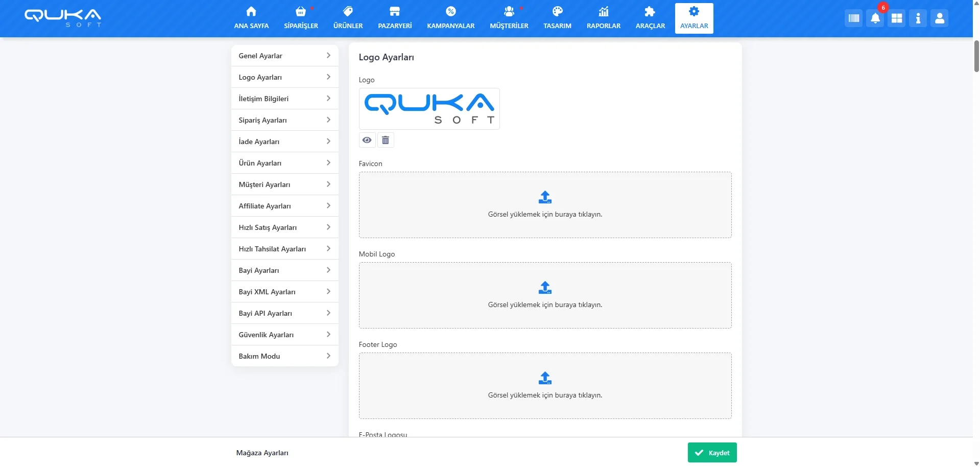Open the Siparişler menu
980x467 pixels.
(x=301, y=18)
